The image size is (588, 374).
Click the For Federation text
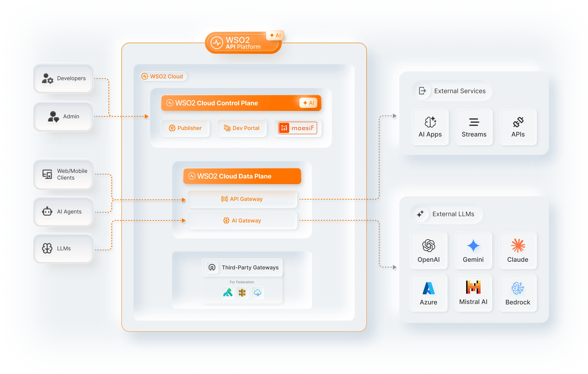tap(242, 282)
